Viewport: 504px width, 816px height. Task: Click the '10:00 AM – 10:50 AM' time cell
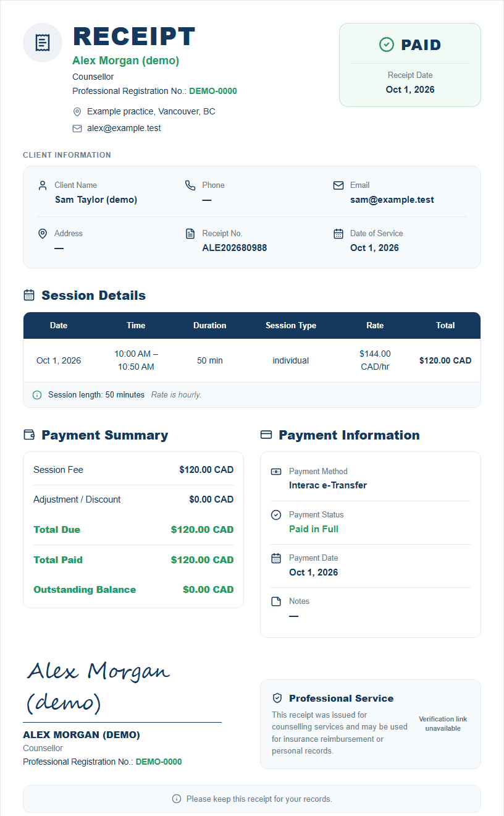coord(136,360)
